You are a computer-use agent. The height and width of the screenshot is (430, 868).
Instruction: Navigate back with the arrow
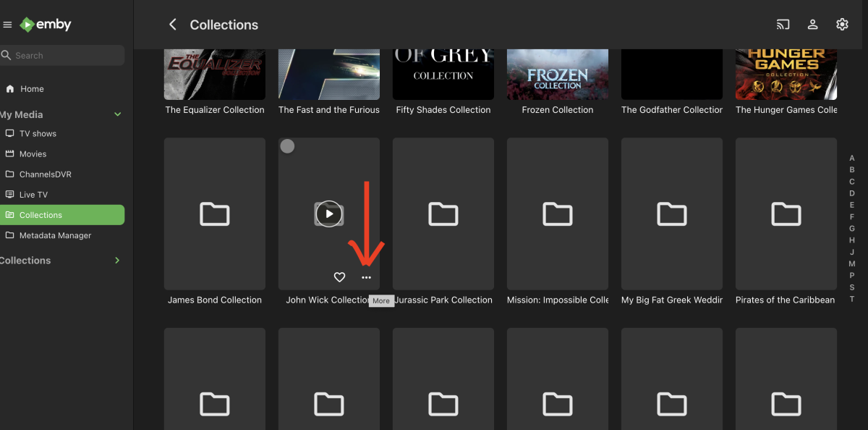coord(172,24)
